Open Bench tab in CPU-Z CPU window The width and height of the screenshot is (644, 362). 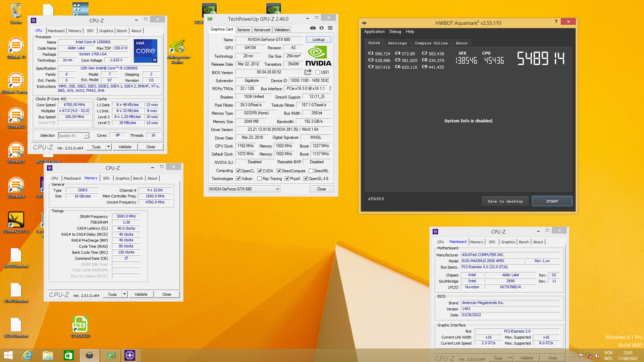(x=122, y=31)
